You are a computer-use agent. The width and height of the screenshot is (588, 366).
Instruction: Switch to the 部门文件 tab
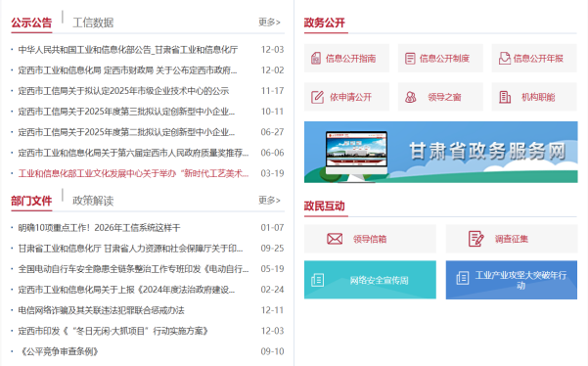(31, 201)
